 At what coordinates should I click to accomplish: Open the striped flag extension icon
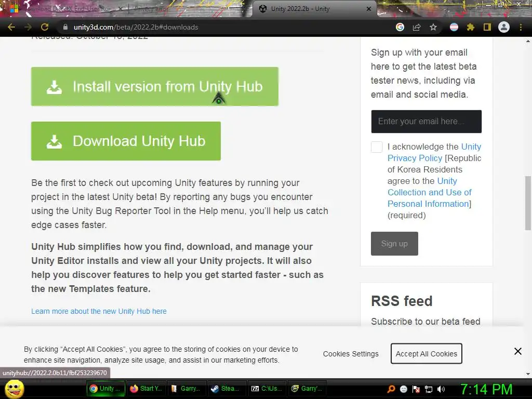[x=454, y=27]
